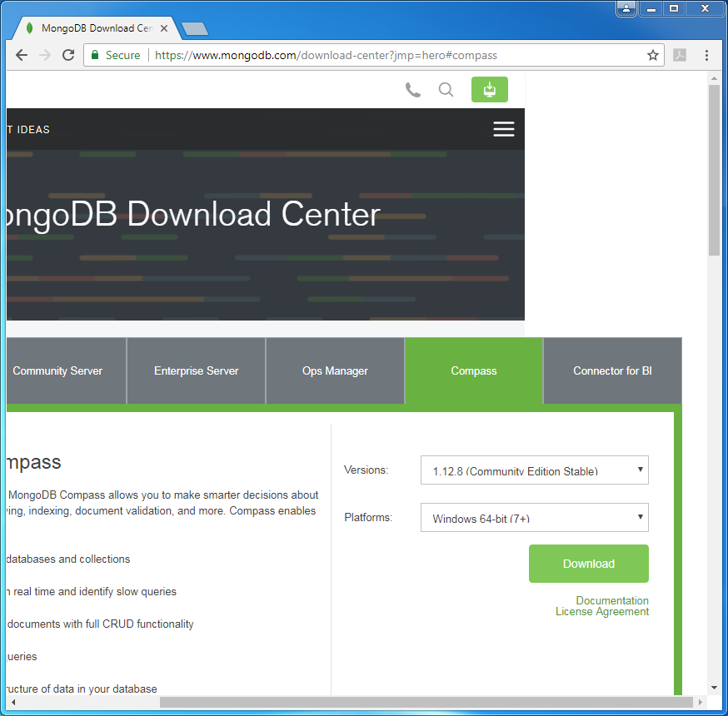Click the green download icon button in header
Viewport: 728px width, 716px height.
(489, 90)
